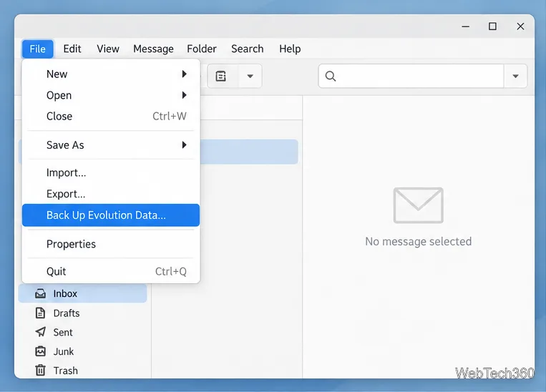Viewport: 546px width, 392px height.
Task: Open the Folder menu
Action: pyautogui.click(x=202, y=49)
